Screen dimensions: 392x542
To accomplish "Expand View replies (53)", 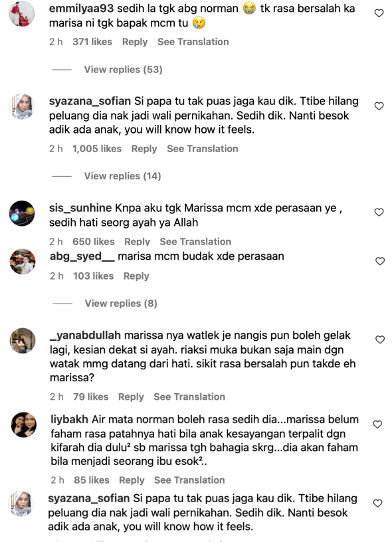I will pos(123,70).
